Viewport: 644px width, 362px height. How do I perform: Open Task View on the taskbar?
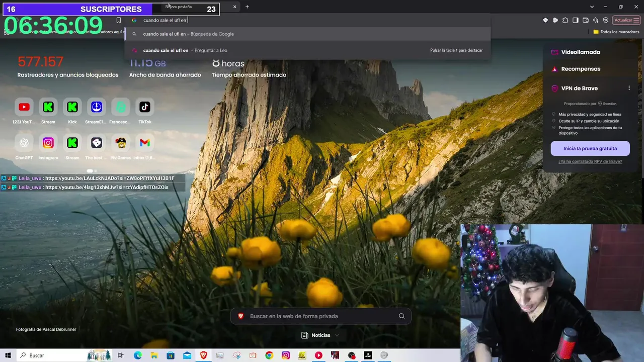pyautogui.click(x=121, y=355)
